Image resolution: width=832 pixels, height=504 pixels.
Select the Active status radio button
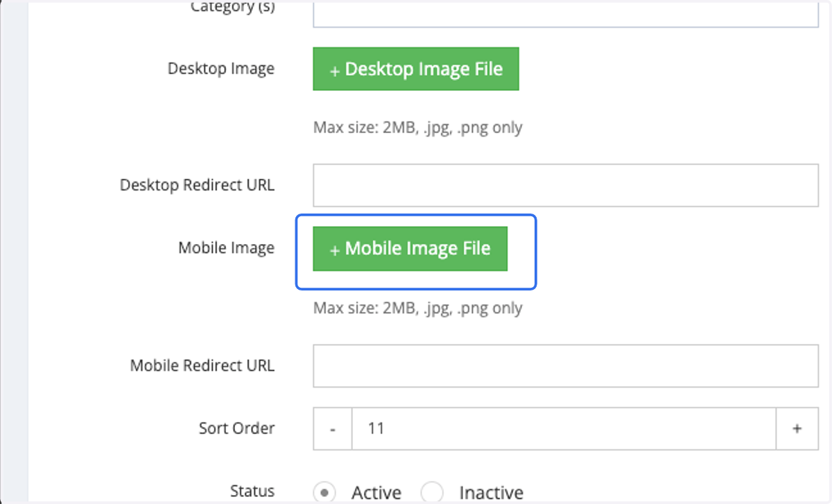tap(324, 493)
